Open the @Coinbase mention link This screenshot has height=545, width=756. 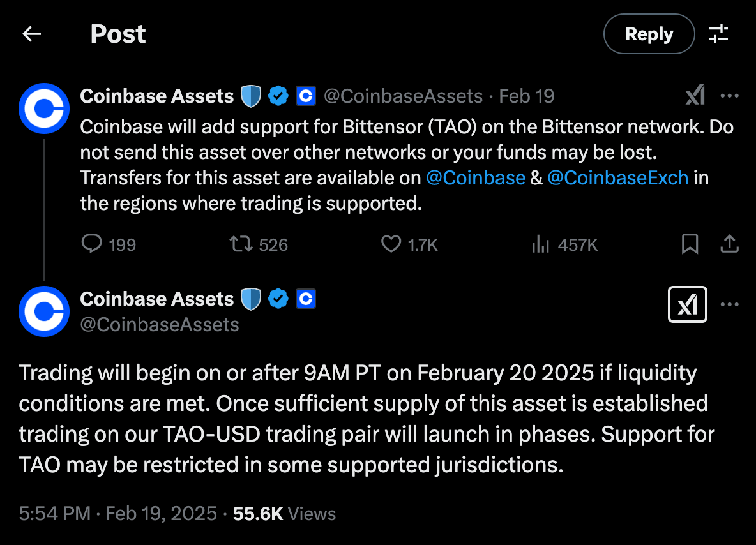point(475,178)
